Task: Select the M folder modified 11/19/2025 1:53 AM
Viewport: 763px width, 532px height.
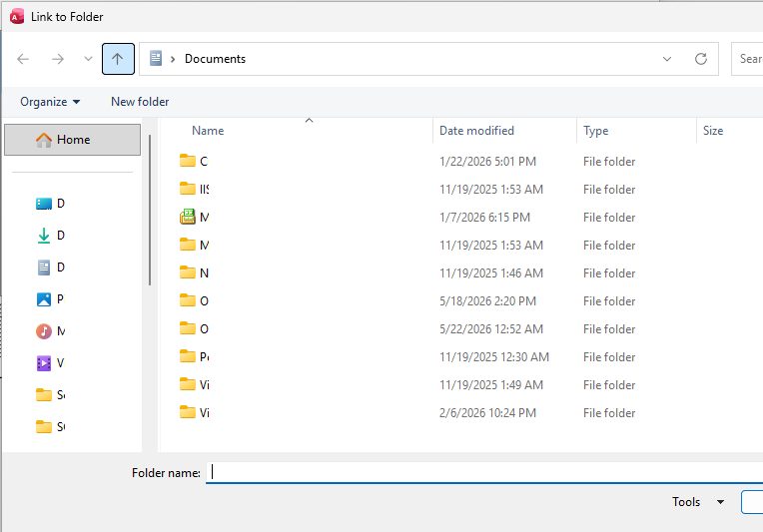Action: [x=194, y=245]
